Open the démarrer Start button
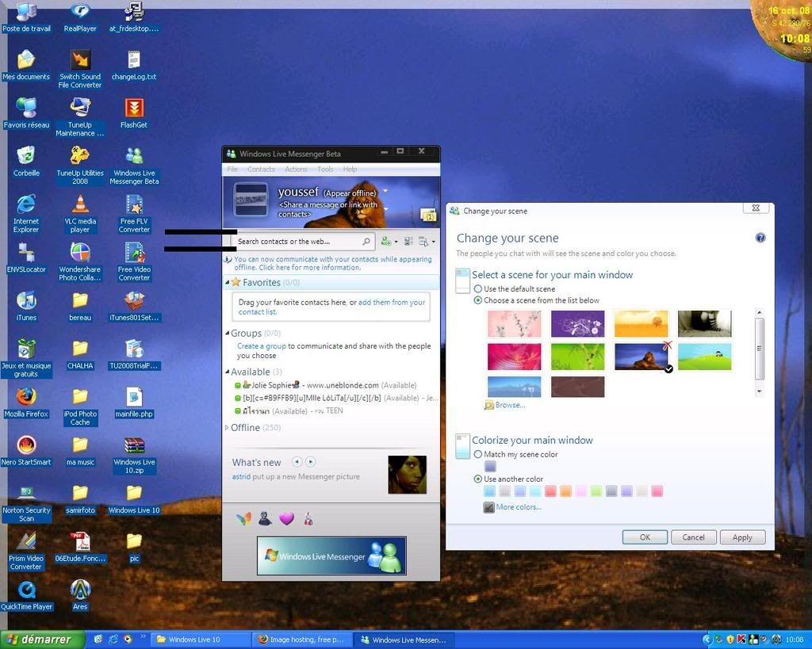812x649 pixels. pos(43,639)
